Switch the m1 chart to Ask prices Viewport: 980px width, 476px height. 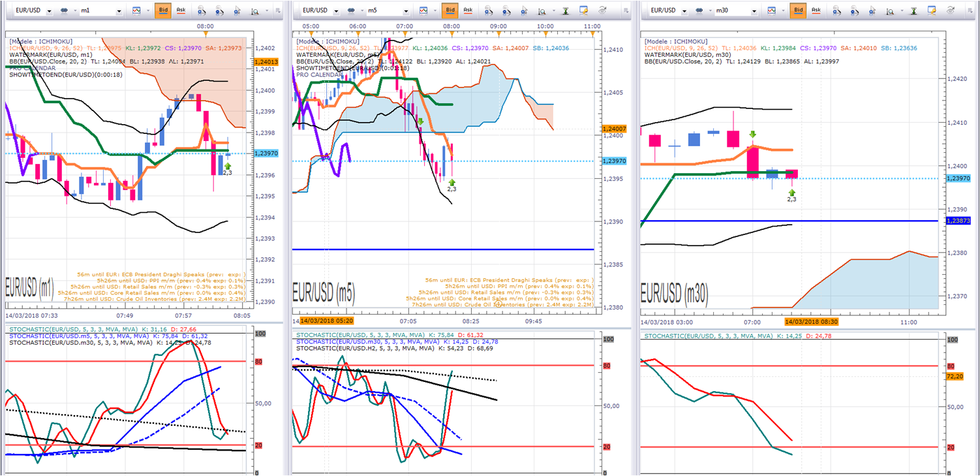point(180,10)
